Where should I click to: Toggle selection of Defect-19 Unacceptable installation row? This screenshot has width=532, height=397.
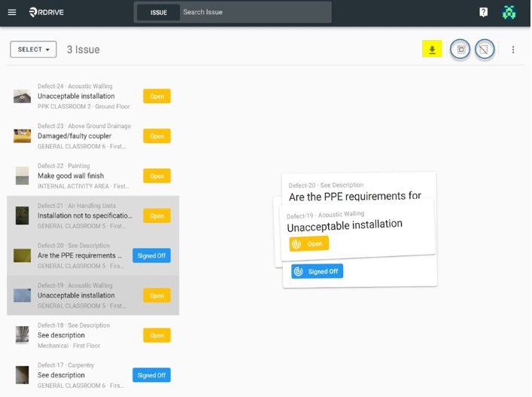point(93,295)
